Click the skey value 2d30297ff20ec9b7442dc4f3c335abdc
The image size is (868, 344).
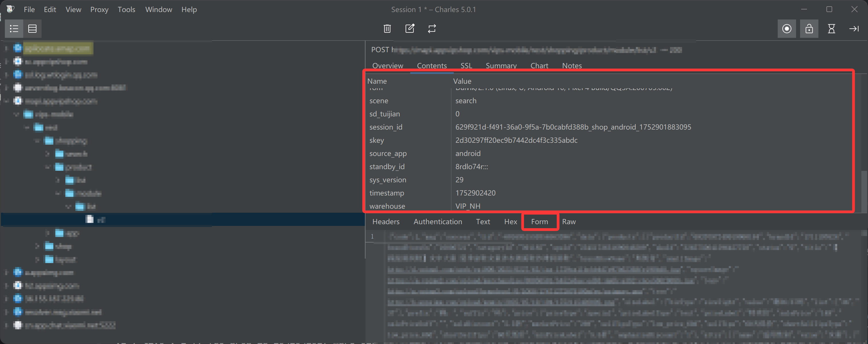(x=516, y=140)
